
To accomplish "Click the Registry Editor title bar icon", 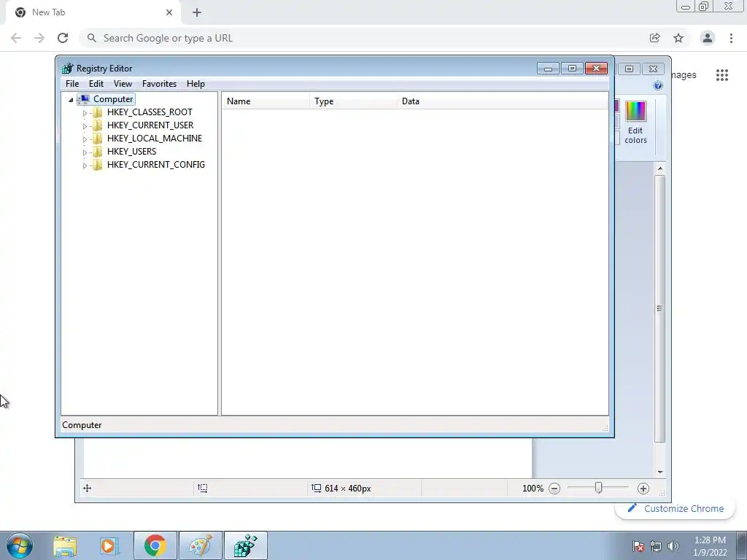I will (x=68, y=68).
